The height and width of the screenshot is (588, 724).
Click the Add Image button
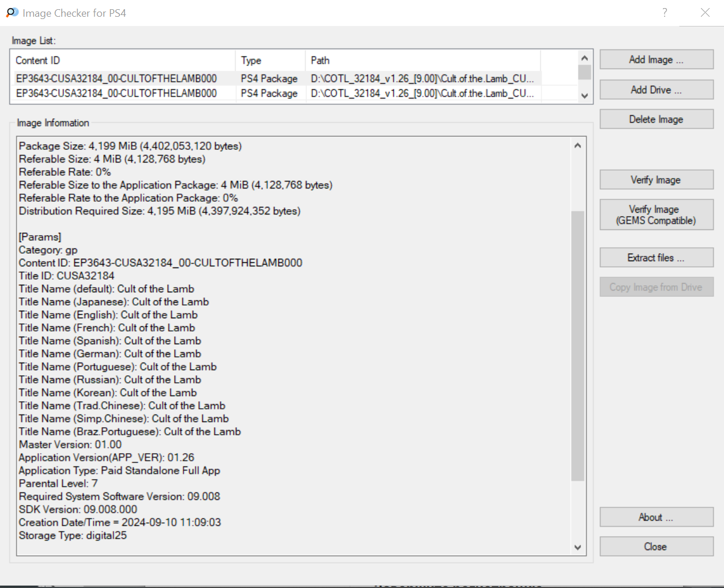(656, 60)
